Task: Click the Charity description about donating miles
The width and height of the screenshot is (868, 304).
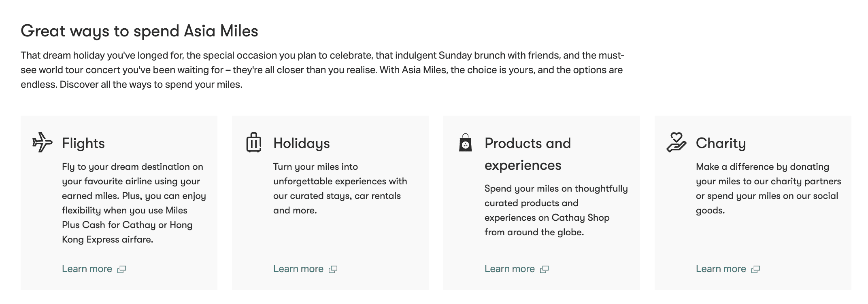Action: pos(768,188)
